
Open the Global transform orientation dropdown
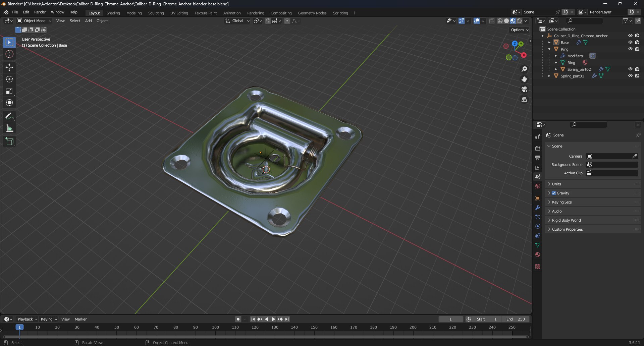click(x=237, y=21)
